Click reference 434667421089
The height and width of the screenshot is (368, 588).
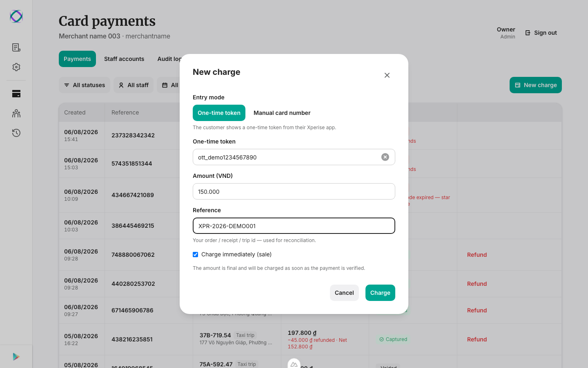coord(133,195)
